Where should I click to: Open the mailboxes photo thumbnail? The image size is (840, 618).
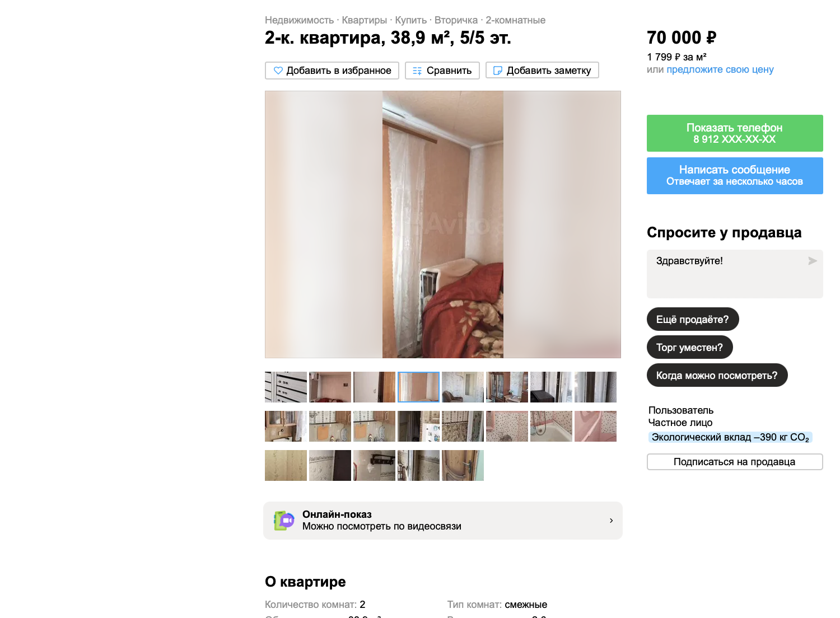click(286, 387)
